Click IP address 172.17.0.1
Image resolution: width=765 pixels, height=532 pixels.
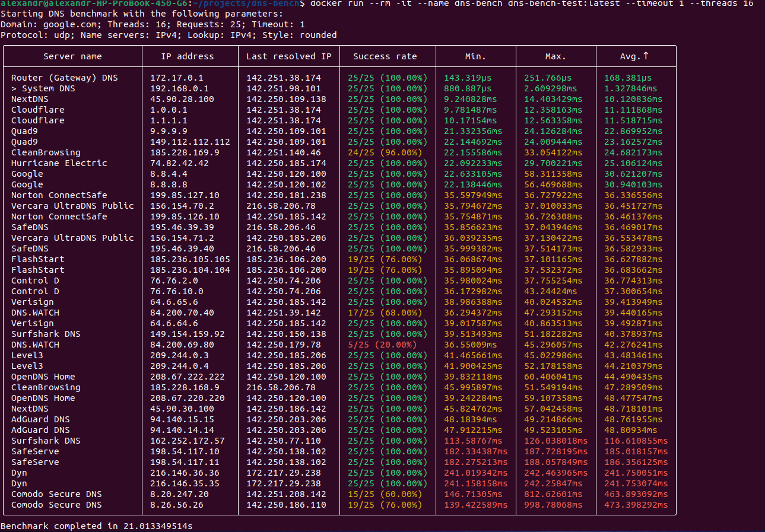point(177,78)
